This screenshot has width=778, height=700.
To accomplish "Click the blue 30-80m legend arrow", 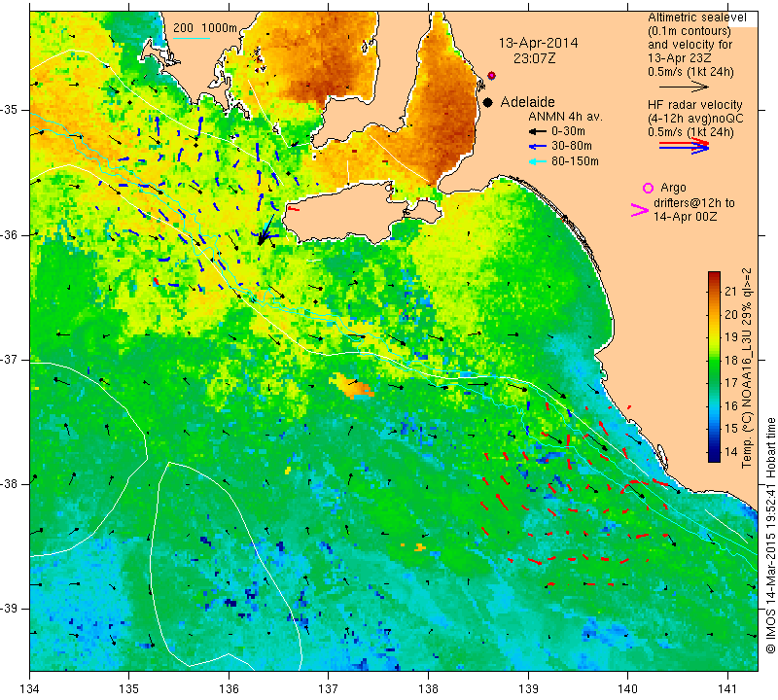I will [x=537, y=147].
